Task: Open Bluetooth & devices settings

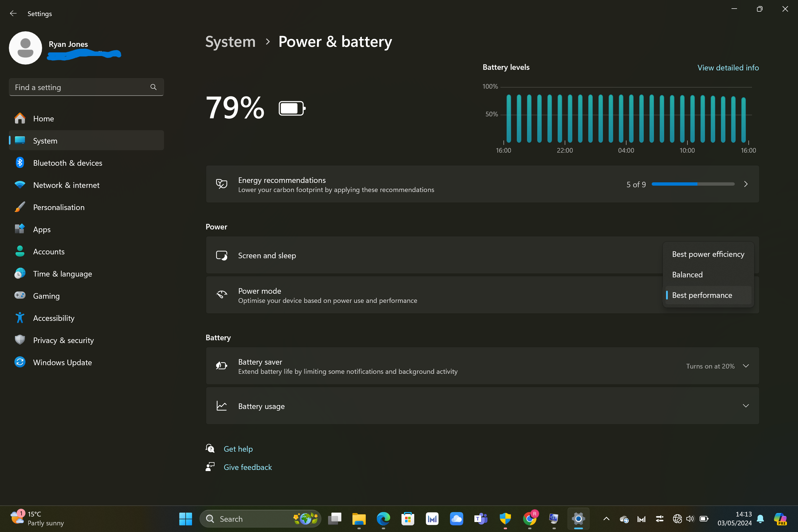Action: point(86,163)
